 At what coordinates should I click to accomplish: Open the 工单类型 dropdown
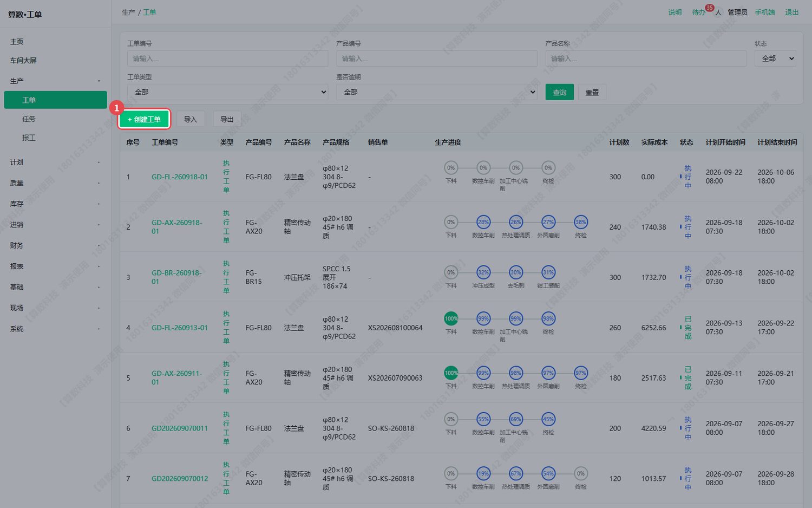[228, 92]
